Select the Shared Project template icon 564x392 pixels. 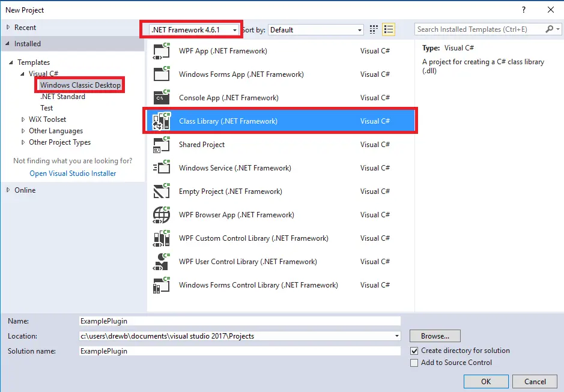161,145
